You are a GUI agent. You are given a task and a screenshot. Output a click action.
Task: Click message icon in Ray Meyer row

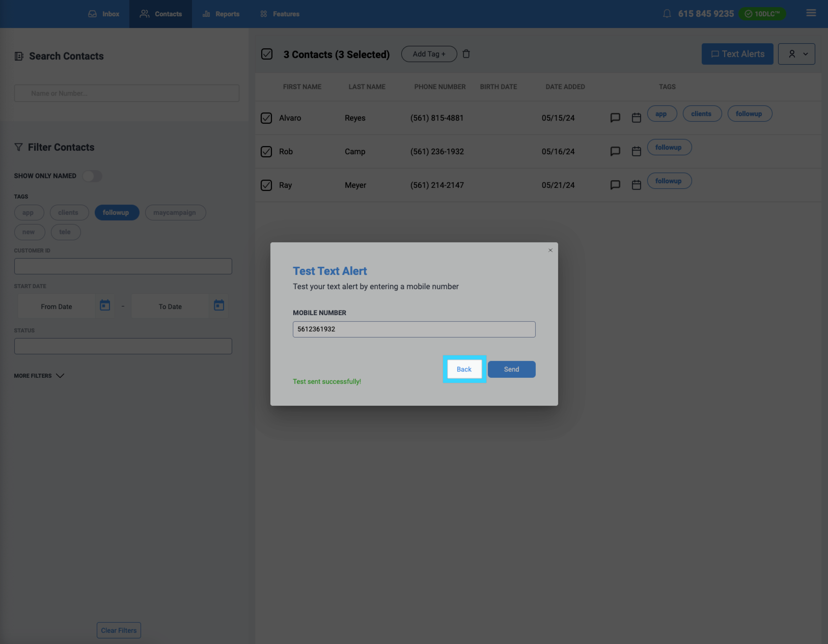coord(615,185)
